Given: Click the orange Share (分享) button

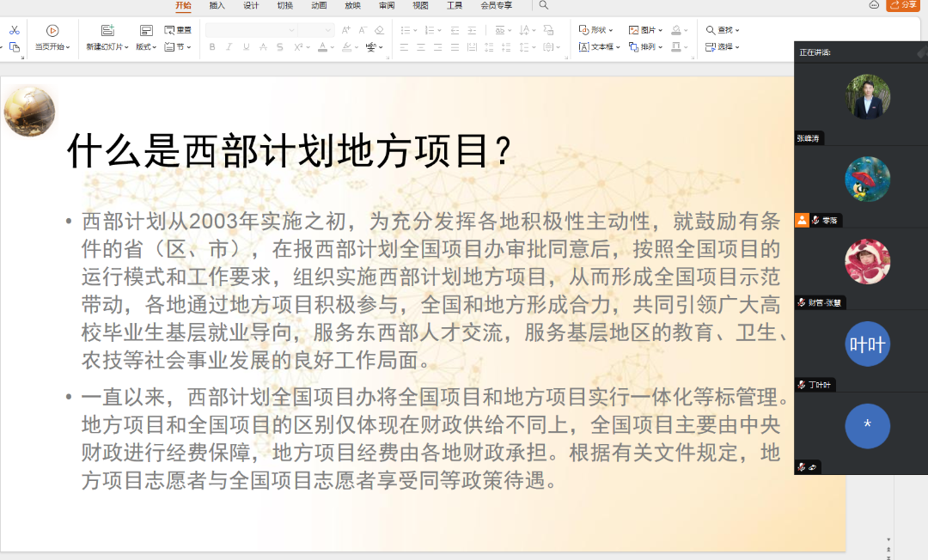Looking at the screenshot, I should click(x=903, y=5).
